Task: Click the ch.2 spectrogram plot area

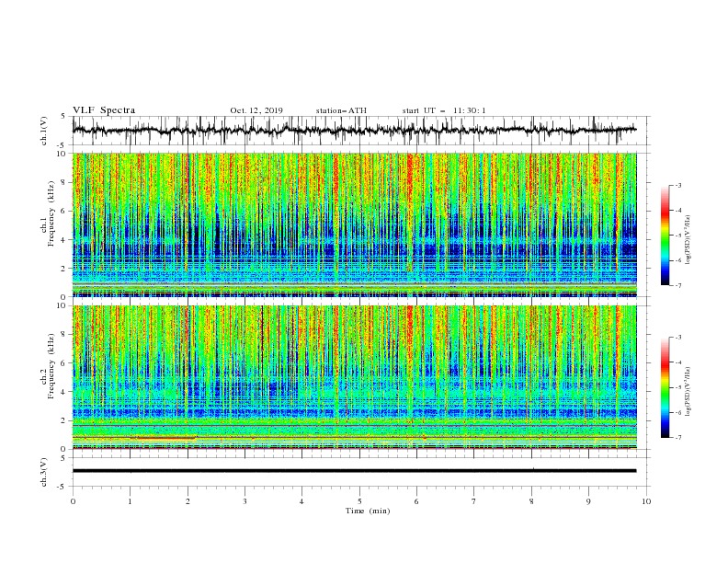Action: click(354, 377)
